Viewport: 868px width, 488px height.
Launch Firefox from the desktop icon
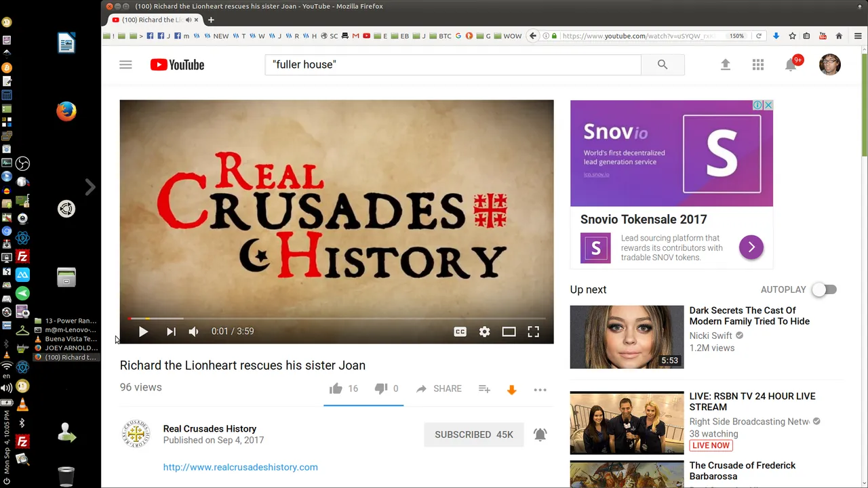(66, 111)
